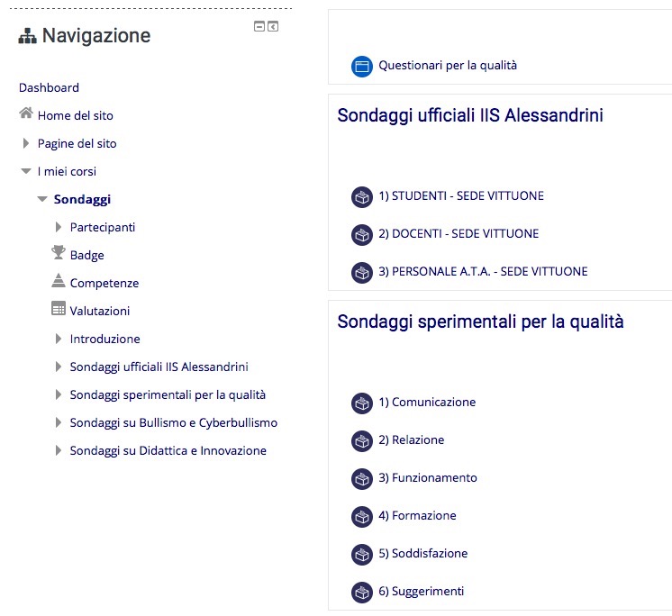
Task: Click survey icon for STUDENTI - SEDE VITTUONE
Action: pos(362,197)
